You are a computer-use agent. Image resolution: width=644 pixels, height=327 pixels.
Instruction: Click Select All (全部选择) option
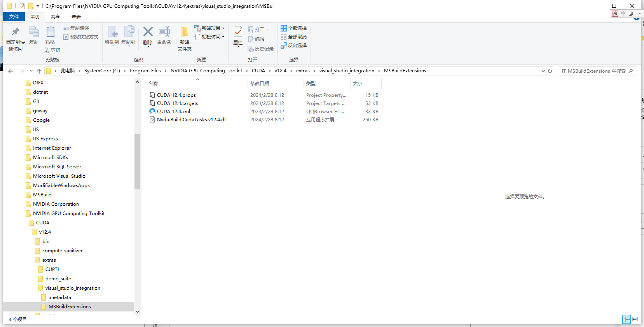[294, 28]
